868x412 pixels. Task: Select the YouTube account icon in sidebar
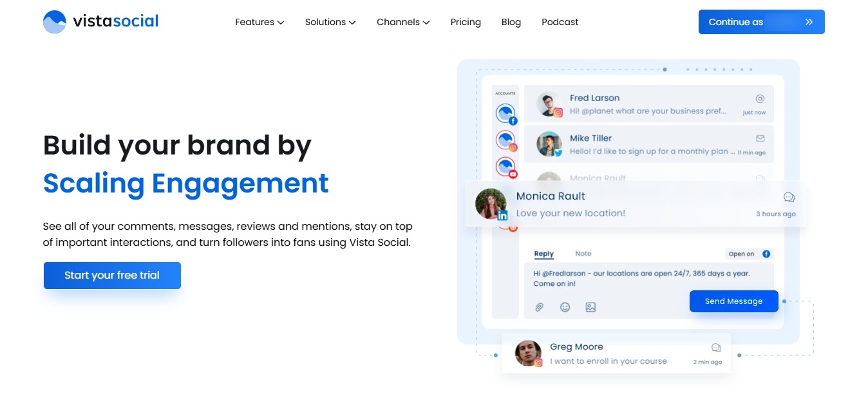pyautogui.click(x=506, y=167)
